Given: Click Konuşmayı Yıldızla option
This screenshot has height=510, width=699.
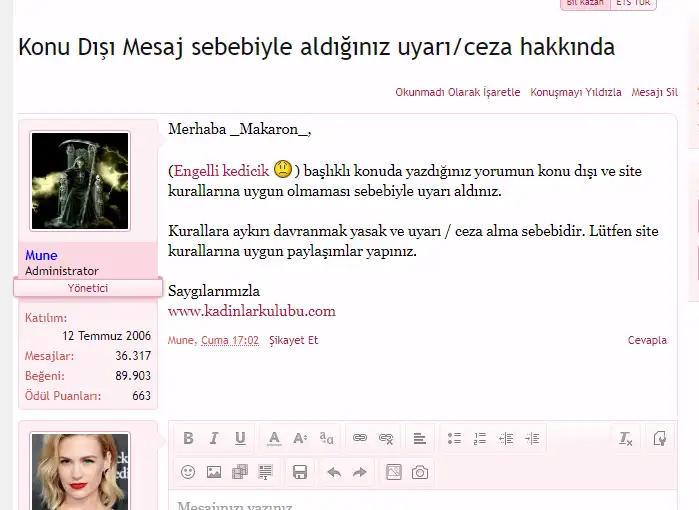Looking at the screenshot, I should point(575,92).
